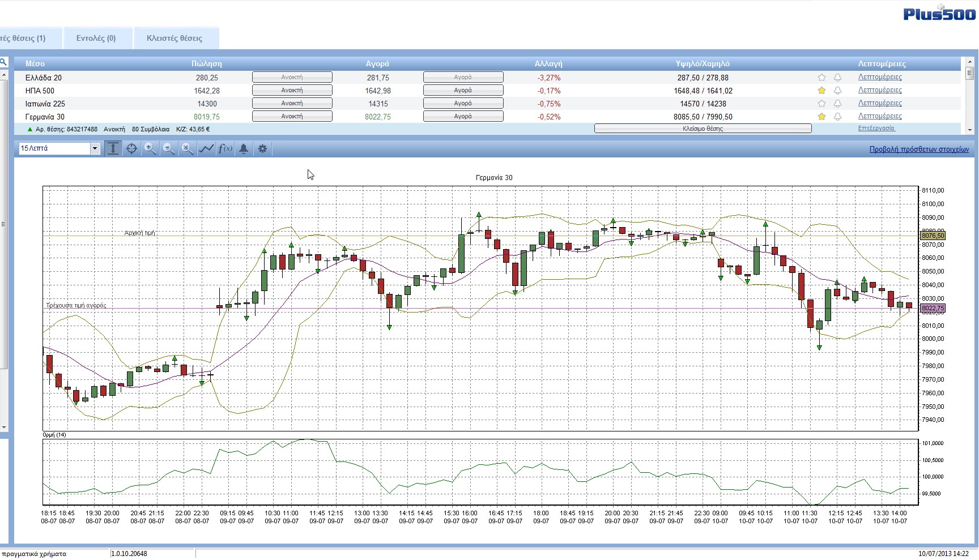979x560 pixels.
Task: Click the Plus500 logo
Action: pyautogui.click(x=939, y=14)
